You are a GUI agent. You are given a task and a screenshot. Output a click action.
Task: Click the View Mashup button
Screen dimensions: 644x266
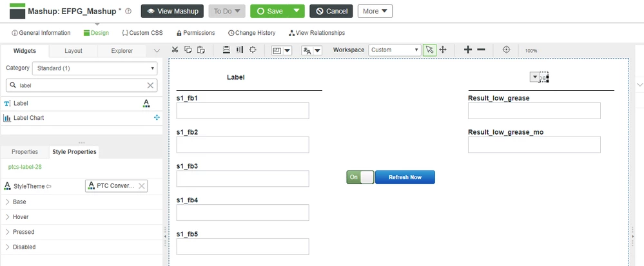(x=173, y=11)
